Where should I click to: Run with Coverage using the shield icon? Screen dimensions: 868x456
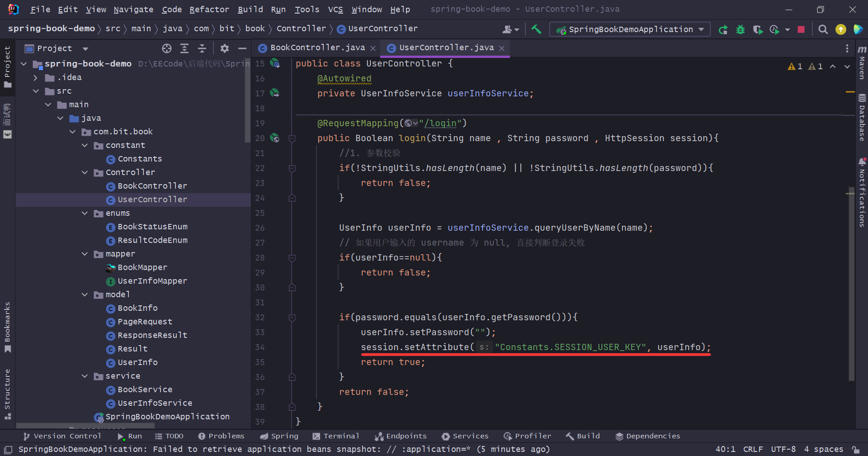758,29
